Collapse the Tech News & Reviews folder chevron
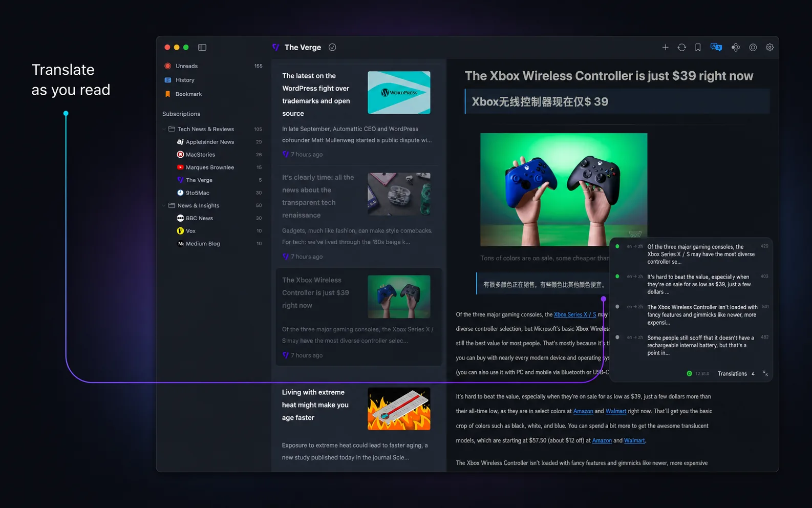 click(x=164, y=129)
